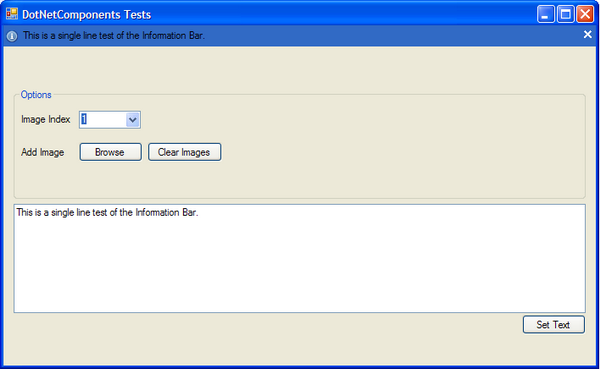Click the Clear Images button

coord(184,152)
